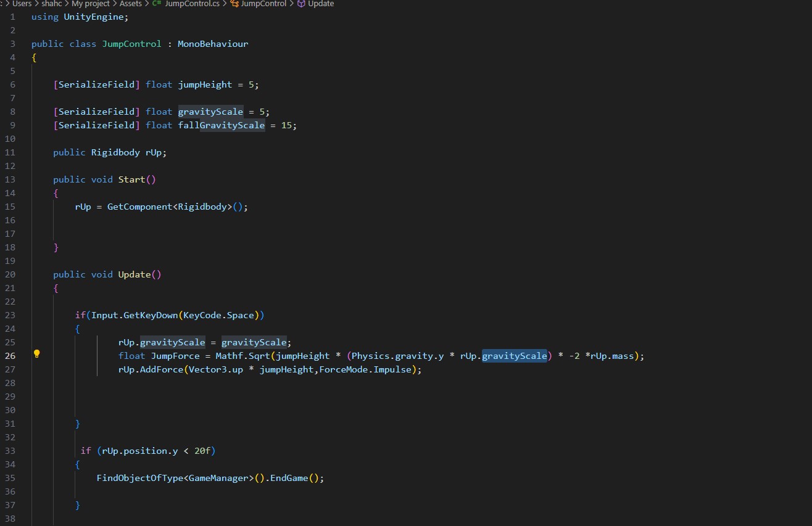The image size is (812, 526).
Task: Open the quick fix lightbulb on line 26
Action: pyautogui.click(x=37, y=354)
